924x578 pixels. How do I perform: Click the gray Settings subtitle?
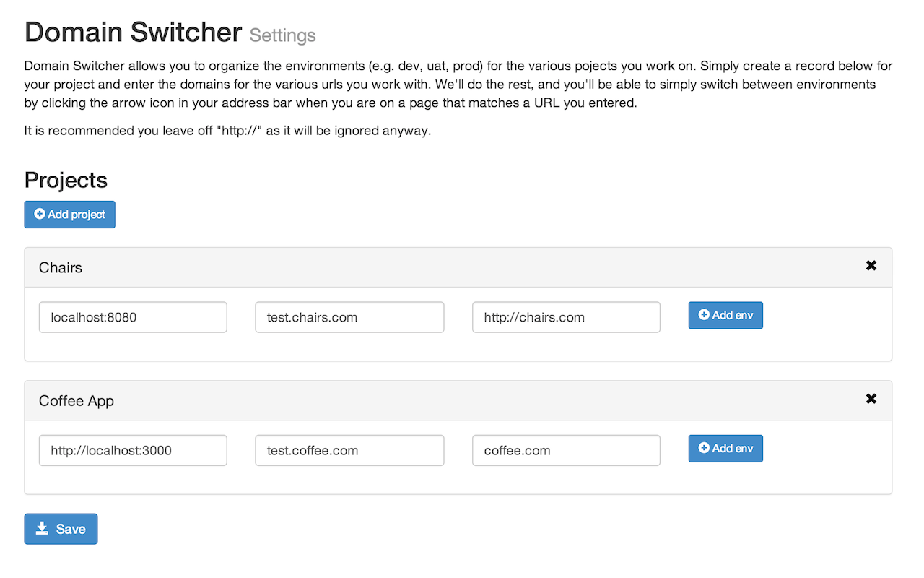tap(283, 35)
